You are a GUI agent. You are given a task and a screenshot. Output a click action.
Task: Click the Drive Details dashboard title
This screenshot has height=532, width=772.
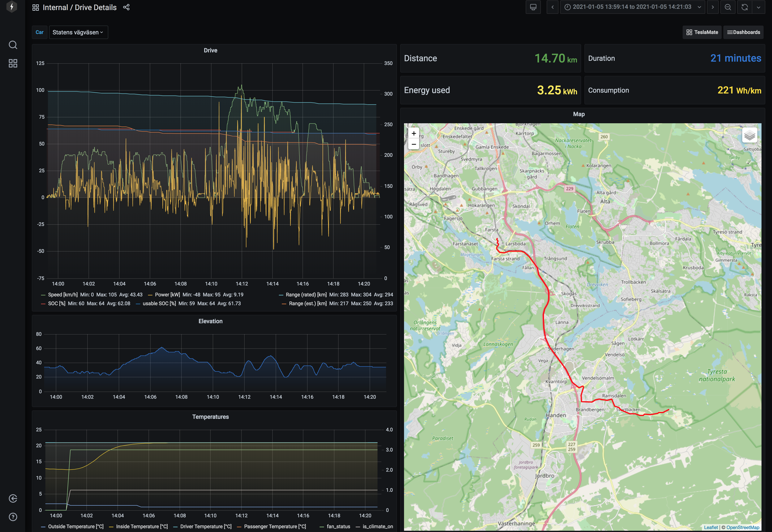96,7
